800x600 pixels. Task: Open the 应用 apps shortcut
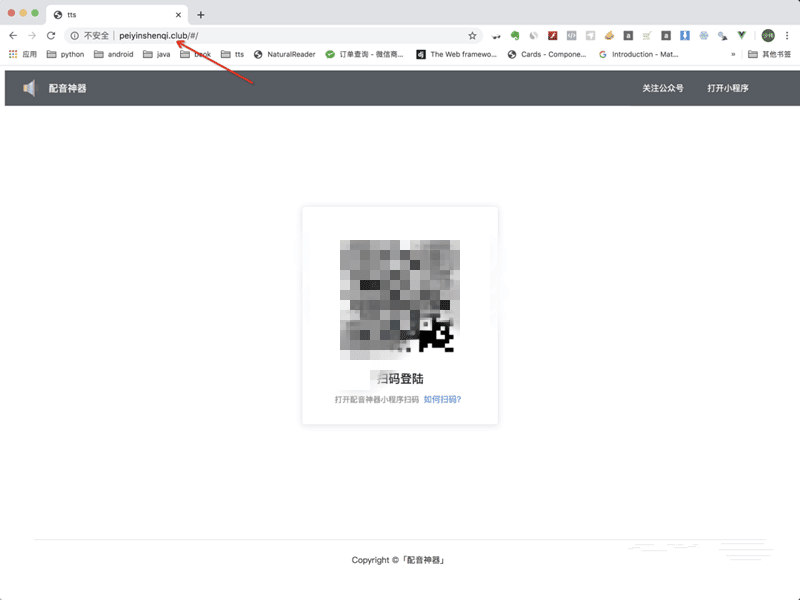coord(22,54)
